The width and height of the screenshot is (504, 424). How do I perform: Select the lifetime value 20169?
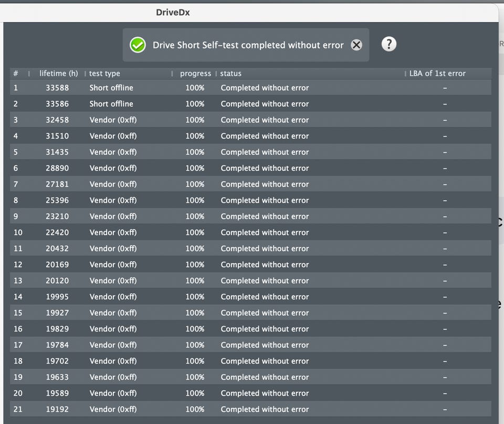(57, 265)
